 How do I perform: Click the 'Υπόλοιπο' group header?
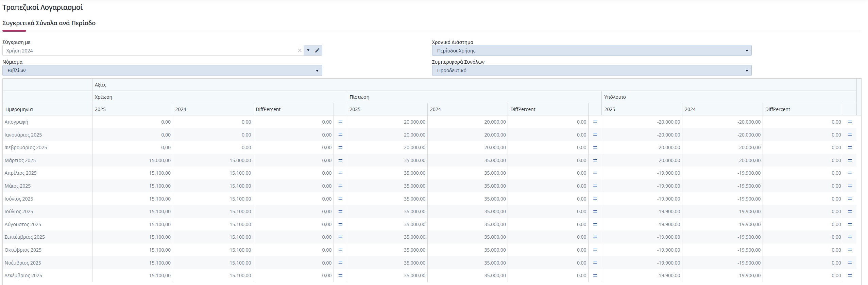pyautogui.click(x=729, y=97)
